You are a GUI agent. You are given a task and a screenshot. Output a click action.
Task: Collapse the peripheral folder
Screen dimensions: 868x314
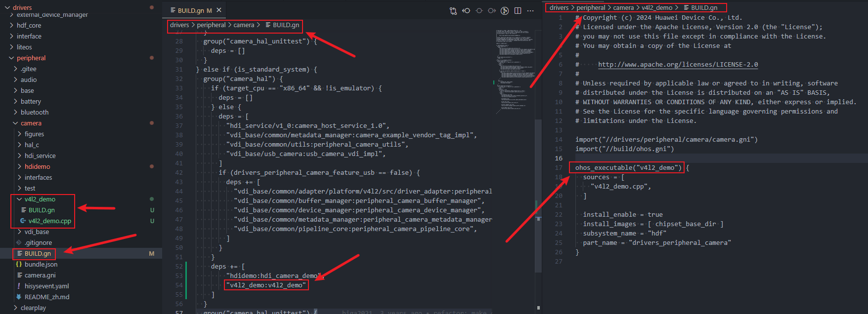[x=11, y=58]
